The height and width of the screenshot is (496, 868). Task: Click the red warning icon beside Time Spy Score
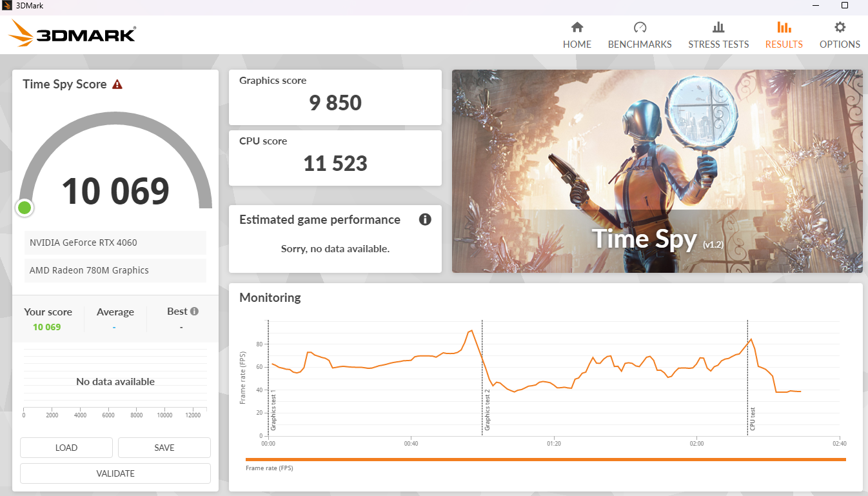117,84
